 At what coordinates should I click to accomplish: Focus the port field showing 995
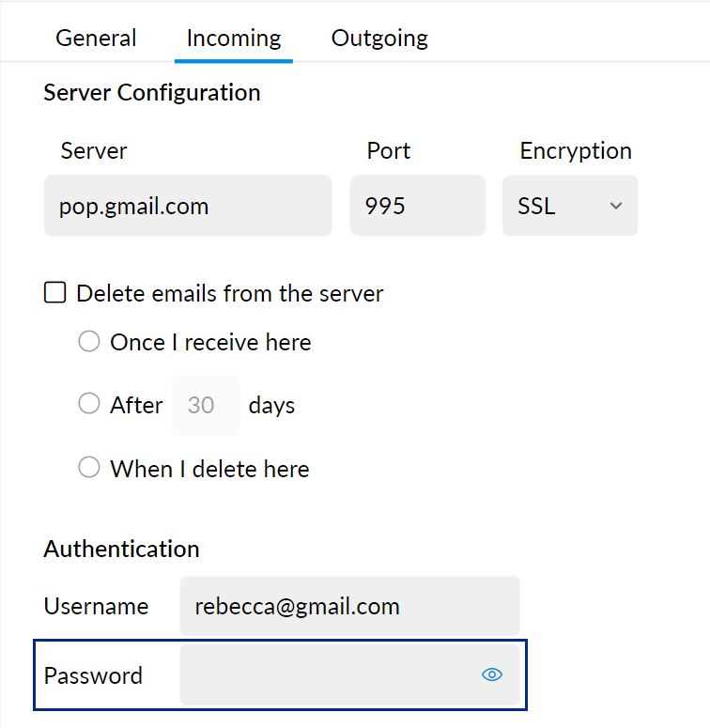click(417, 206)
